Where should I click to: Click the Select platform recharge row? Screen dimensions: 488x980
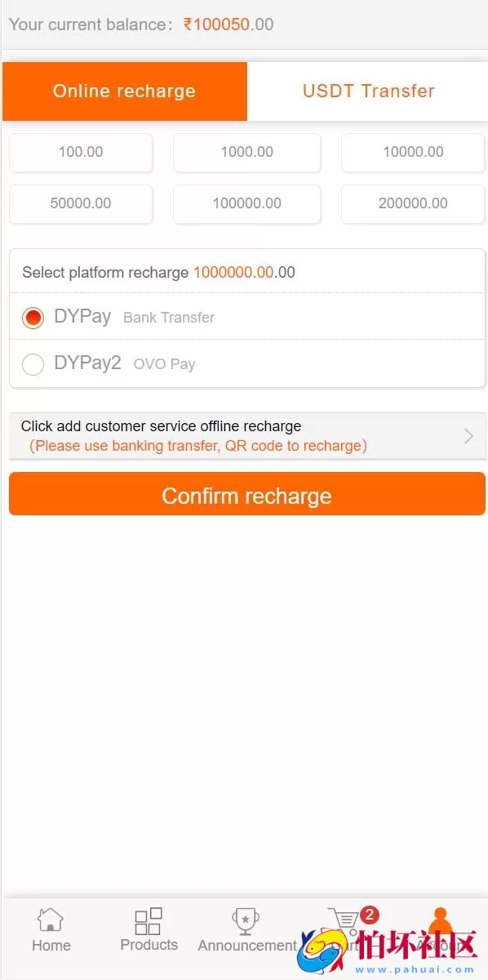click(x=244, y=272)
